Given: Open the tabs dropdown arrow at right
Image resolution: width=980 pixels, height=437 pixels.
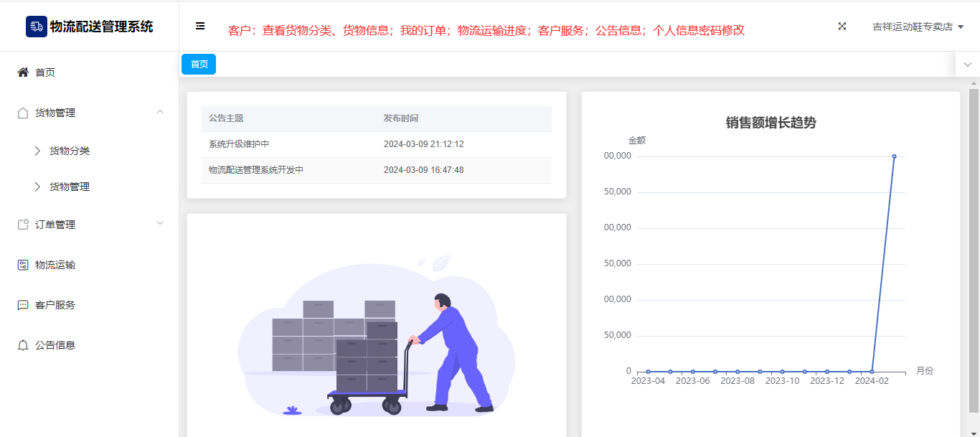Looking at the screenshot, I should tap(967, 65).
